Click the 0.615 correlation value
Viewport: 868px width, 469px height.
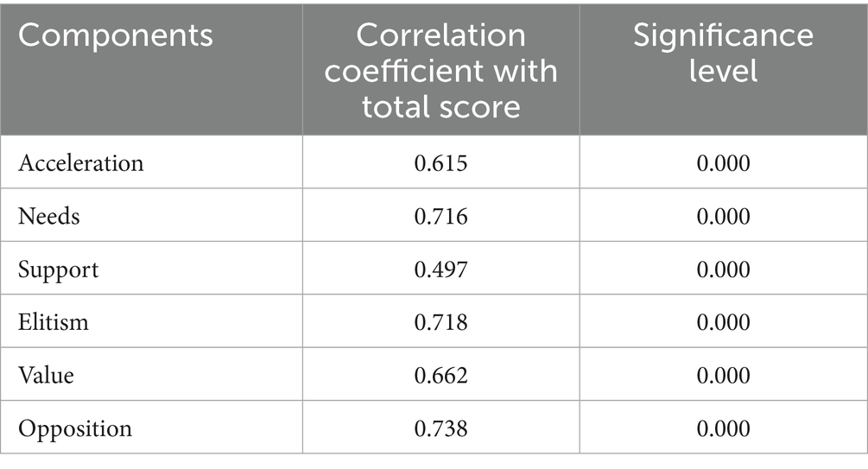[x=440, y=162]
